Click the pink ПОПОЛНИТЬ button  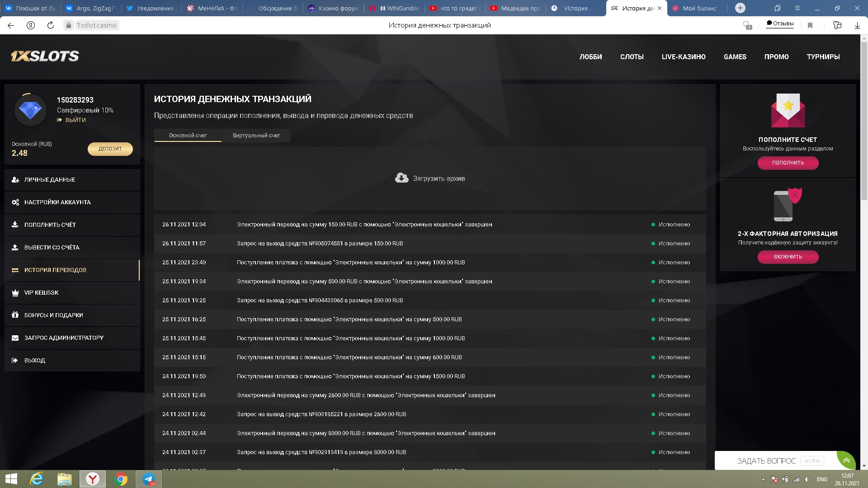coord(788,163)
